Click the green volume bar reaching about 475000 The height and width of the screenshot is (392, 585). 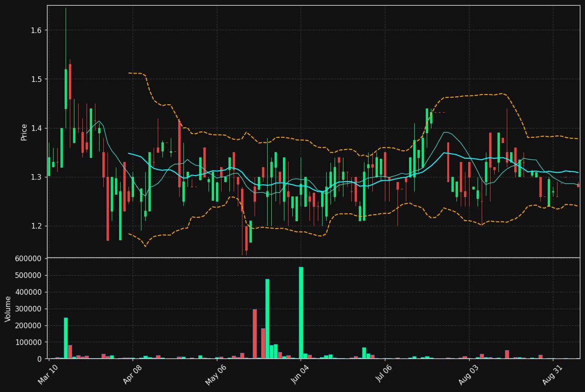tap(267, 319)
